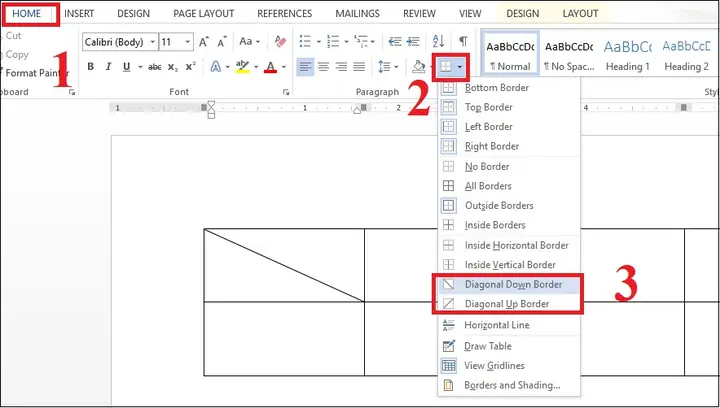Apply red font color
This screenshot has width=720, height=408.
click(271, 67)
